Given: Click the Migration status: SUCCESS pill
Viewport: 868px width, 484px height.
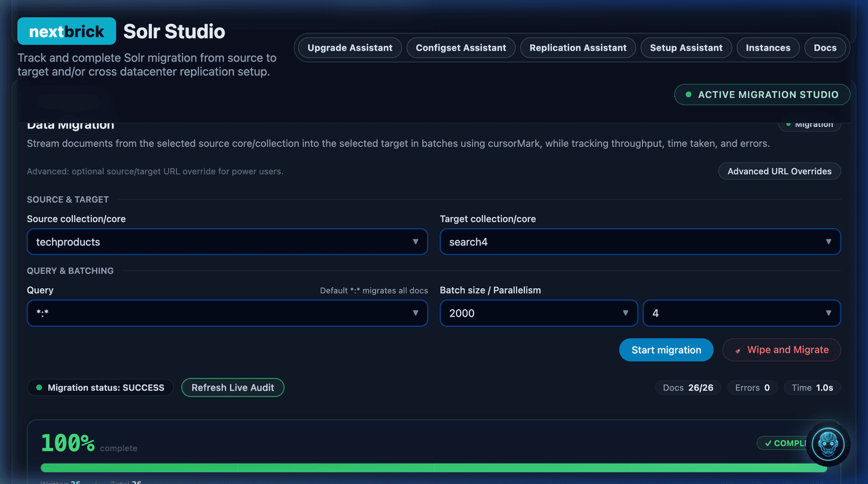Looking at the screenshot, I should [100, 388].
